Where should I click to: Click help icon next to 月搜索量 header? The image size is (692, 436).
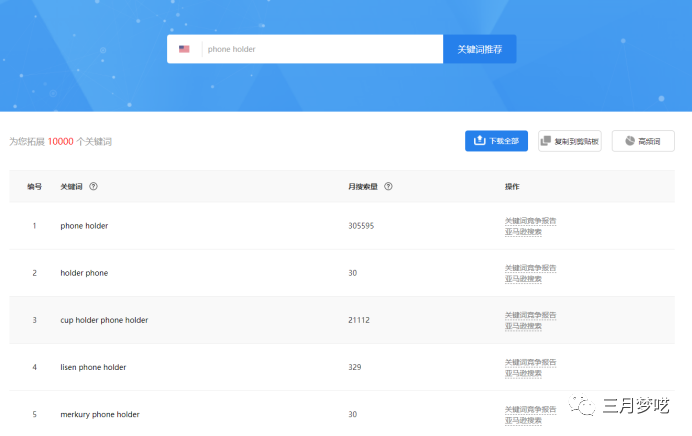click(x=388, y=186)
